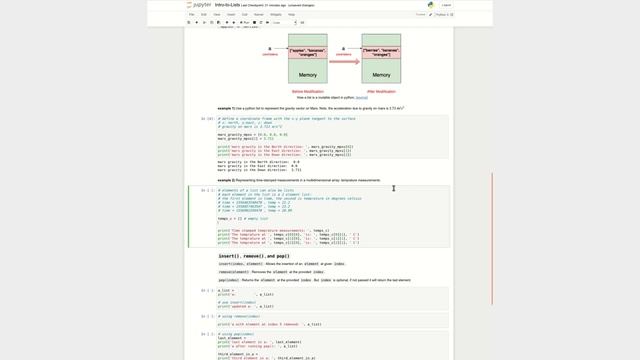The height and width of the screenshot is (360, 640).
Task: Open the Help menu
Action: point(291,14)
